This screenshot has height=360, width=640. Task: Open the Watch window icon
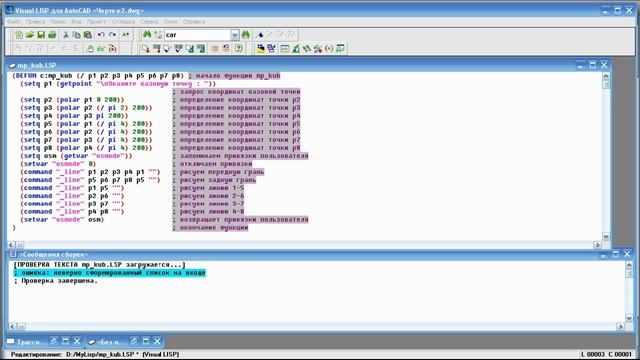tap(340, 49)
